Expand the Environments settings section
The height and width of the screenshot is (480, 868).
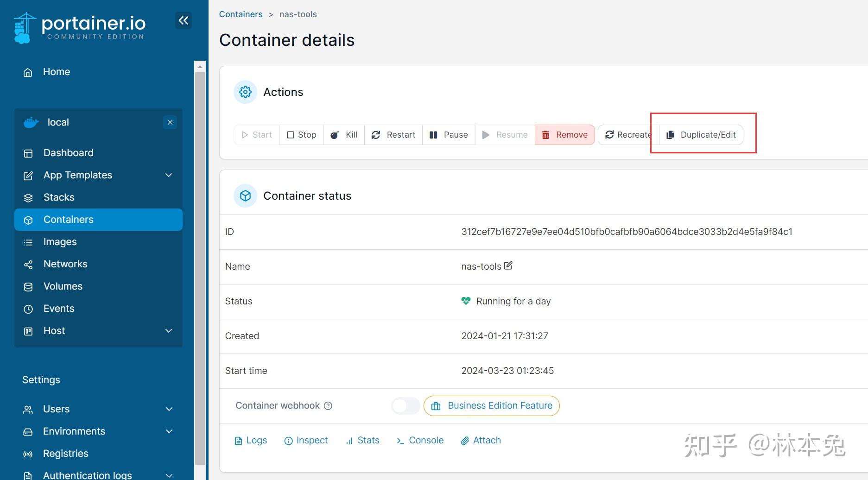168,431
